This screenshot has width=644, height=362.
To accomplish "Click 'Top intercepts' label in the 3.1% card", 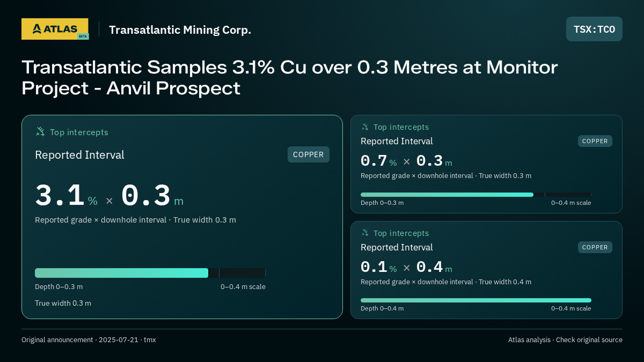I will 79,132.
